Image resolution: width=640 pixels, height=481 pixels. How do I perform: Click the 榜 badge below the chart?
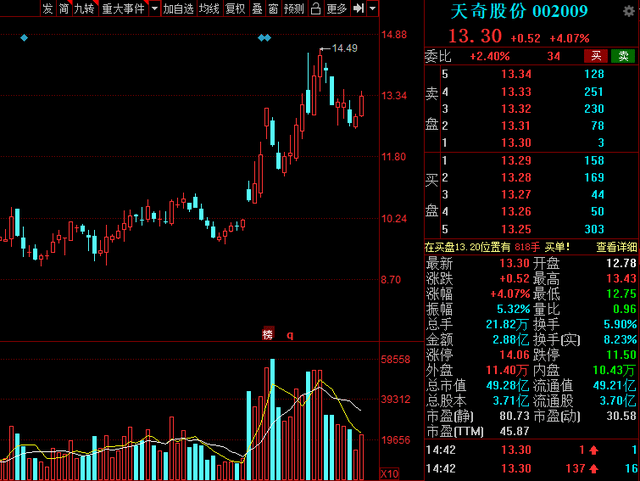coord(267,335)
